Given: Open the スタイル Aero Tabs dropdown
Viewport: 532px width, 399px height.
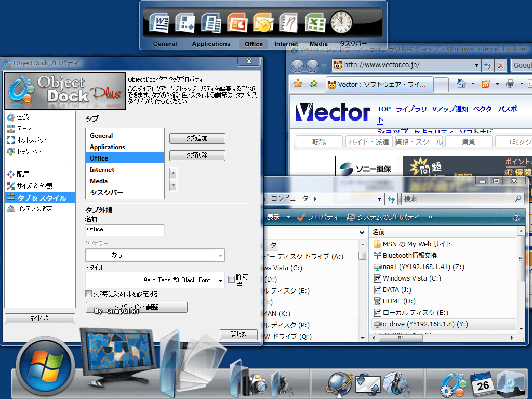Looking at the screenshot, I should point(220,280).
